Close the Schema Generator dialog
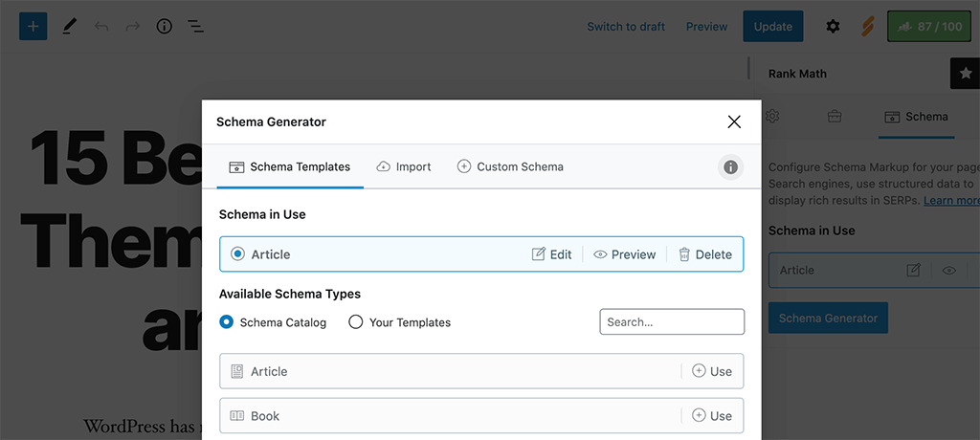 [734, 121]
